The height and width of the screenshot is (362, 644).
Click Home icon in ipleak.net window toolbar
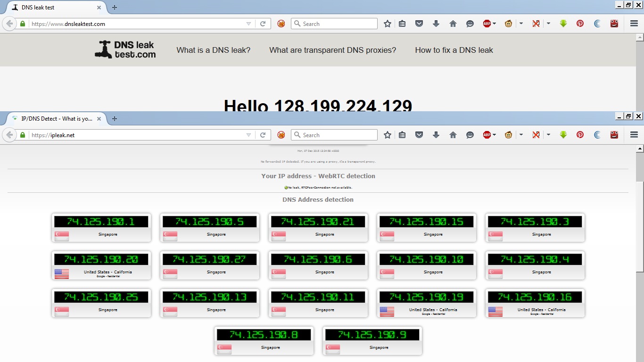click(453, 135)
